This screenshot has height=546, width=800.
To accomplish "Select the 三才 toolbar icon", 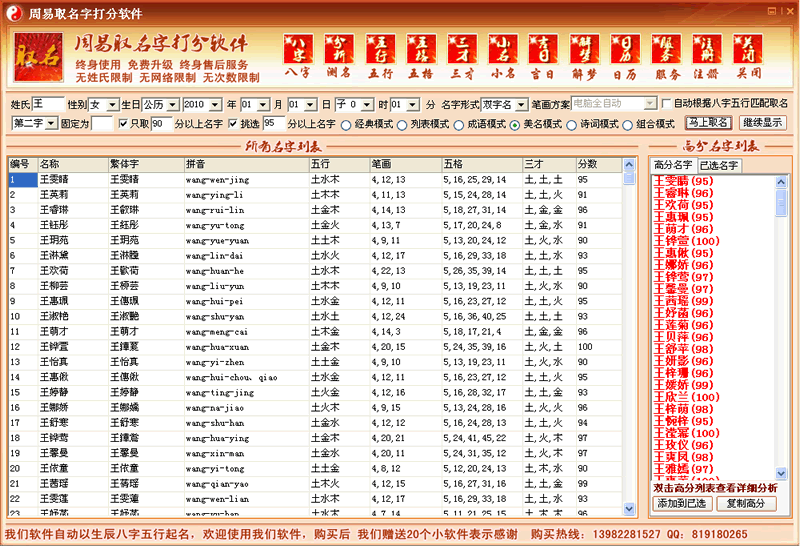I will [x=462, y=56].
